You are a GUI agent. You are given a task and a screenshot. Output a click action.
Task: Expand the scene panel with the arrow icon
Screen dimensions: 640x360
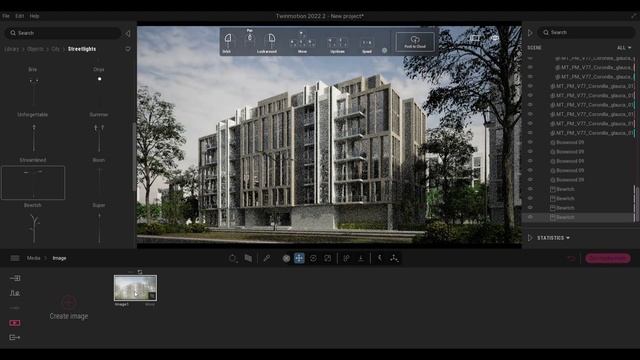[x=530, y=33]
